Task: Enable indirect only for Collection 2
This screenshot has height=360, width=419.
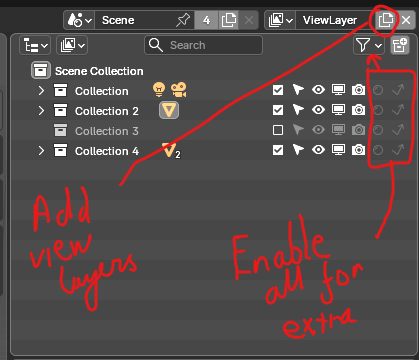Action: (398, 110)
